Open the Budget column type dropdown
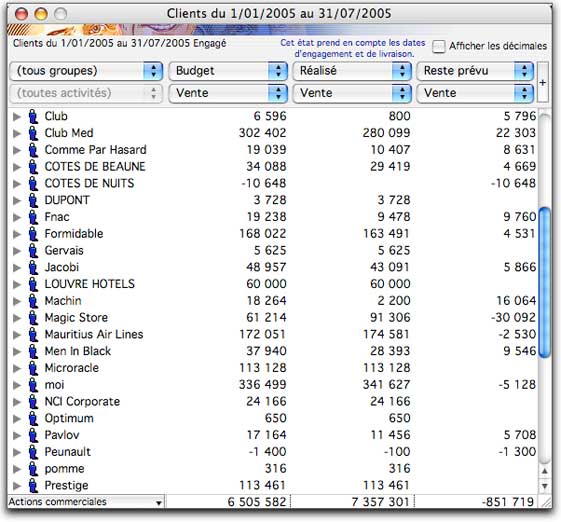The width and height of the screenshot is (561, 522). (228, 71)
